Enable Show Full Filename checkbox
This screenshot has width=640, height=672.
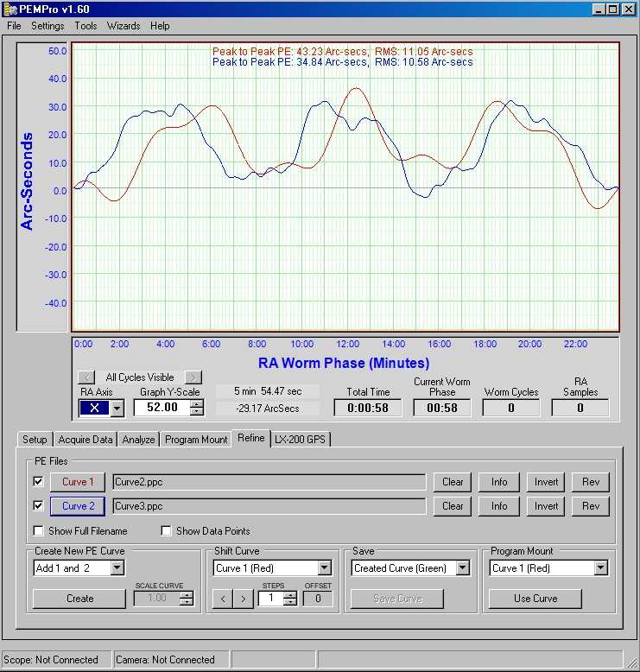coord(38,530)
